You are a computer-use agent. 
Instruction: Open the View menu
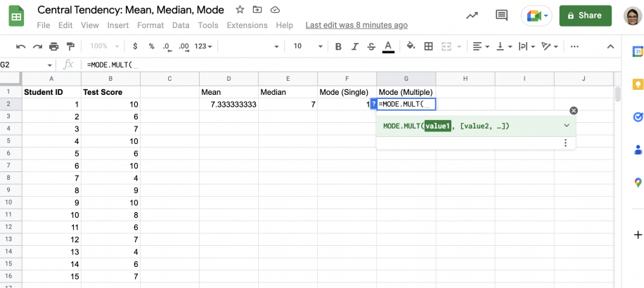(x=89, y=25)
